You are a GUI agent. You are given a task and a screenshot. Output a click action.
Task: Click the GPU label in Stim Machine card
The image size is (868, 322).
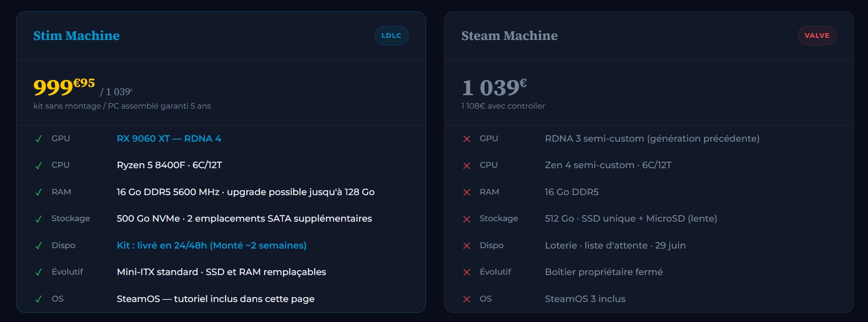tap(60, 139)
